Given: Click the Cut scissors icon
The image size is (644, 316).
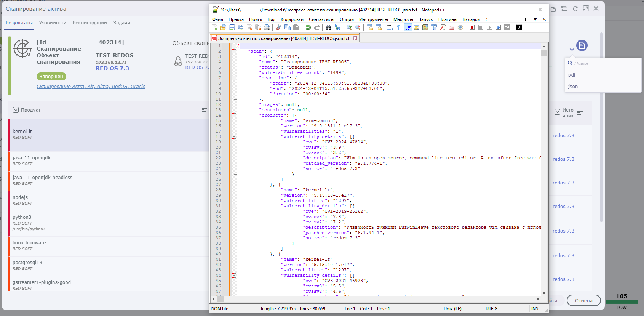Looking at the screenshot, I should click(x=279, y=27).
